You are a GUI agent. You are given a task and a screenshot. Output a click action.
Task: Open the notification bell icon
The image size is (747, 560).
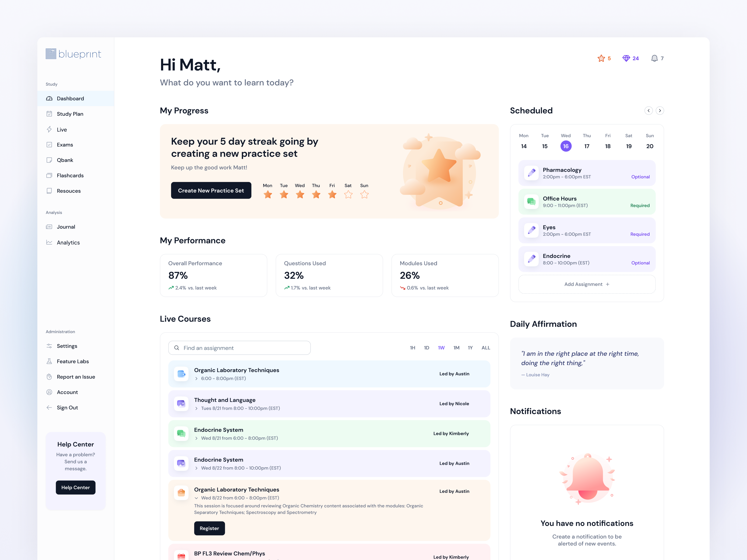[x=654, y=58]
